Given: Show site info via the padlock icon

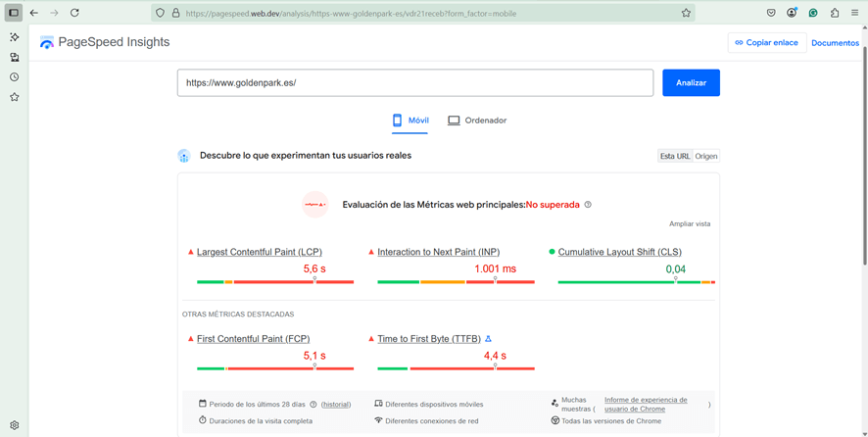Looking at the screenshot, I should tap(175, 14).
